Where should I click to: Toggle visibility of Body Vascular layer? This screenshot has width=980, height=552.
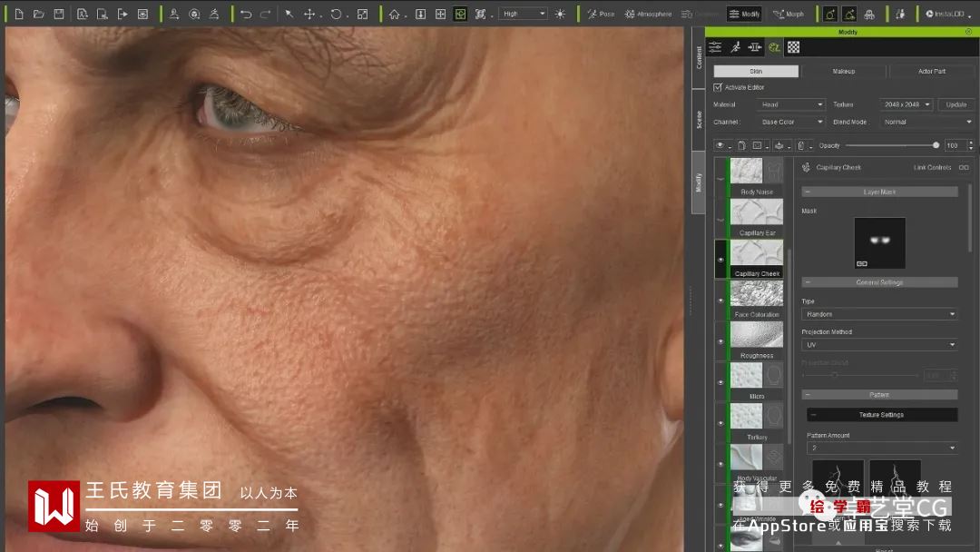[x=720, y=464]
